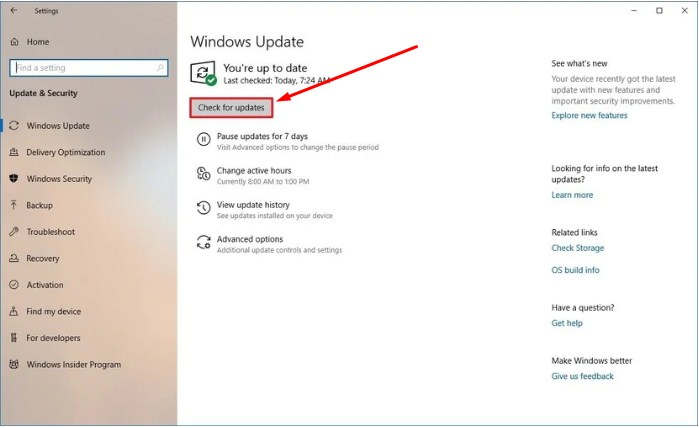Follow the Explore new features link
699x428 pixels.
point(589,115)
